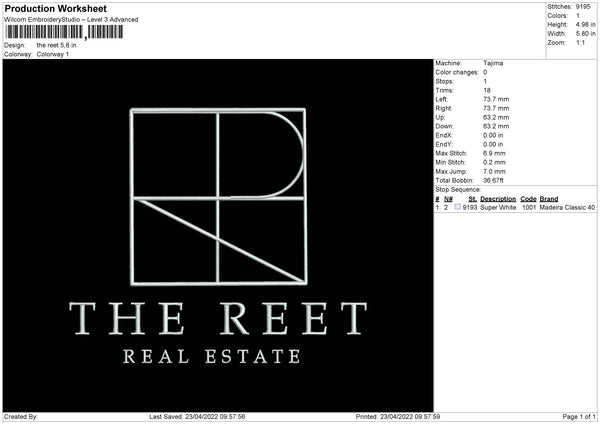Click the Total Bobbin value 36.67ft

(x=493, y=180)
